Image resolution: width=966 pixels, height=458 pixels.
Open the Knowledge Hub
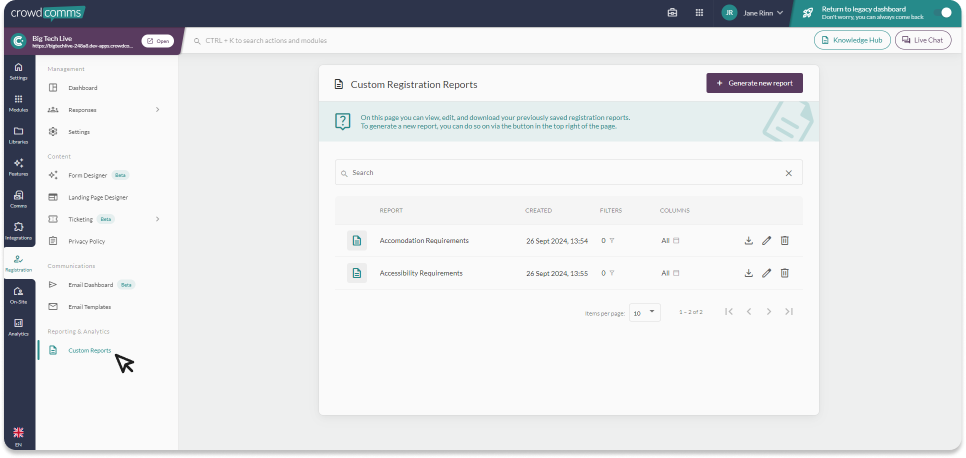[x=852, y=40]
